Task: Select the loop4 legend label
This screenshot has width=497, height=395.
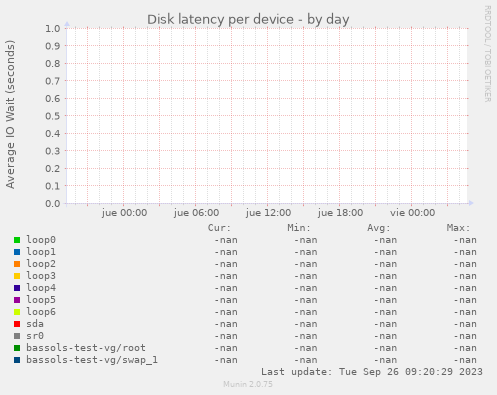Action: [41, 288]
